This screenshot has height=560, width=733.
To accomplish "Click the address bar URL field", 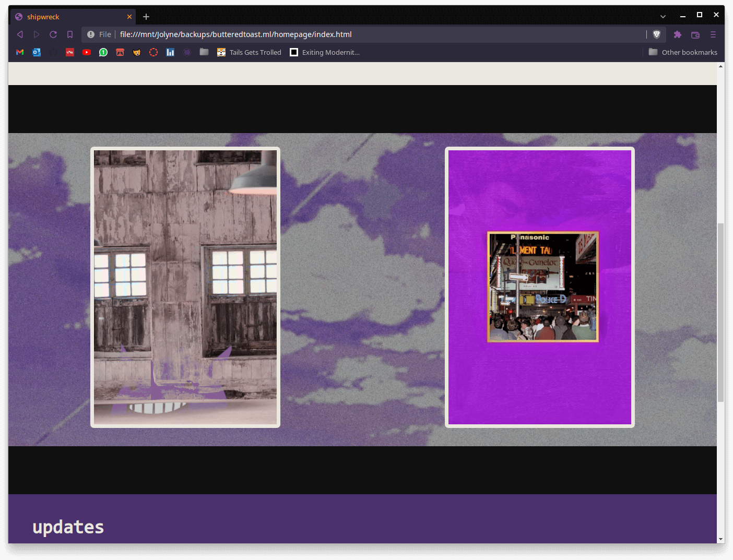I will (x=365, y=34).
